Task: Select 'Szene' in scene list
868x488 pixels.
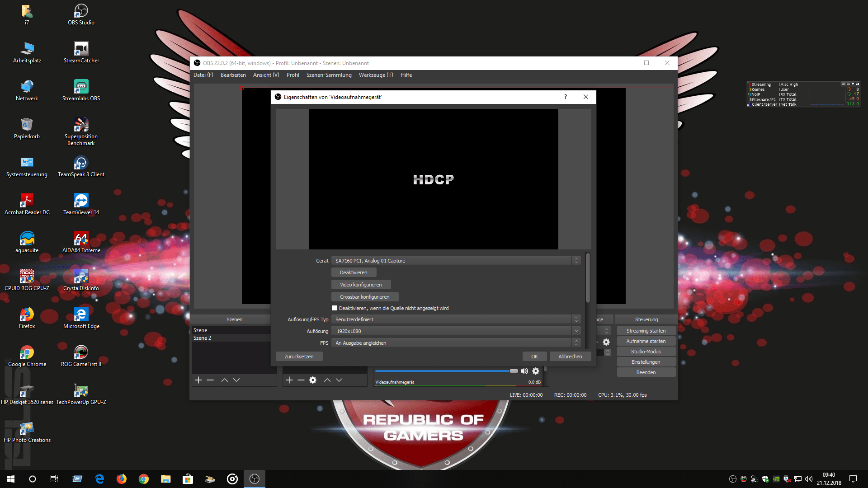Action: pyautogui.click(x=231, y=330)
